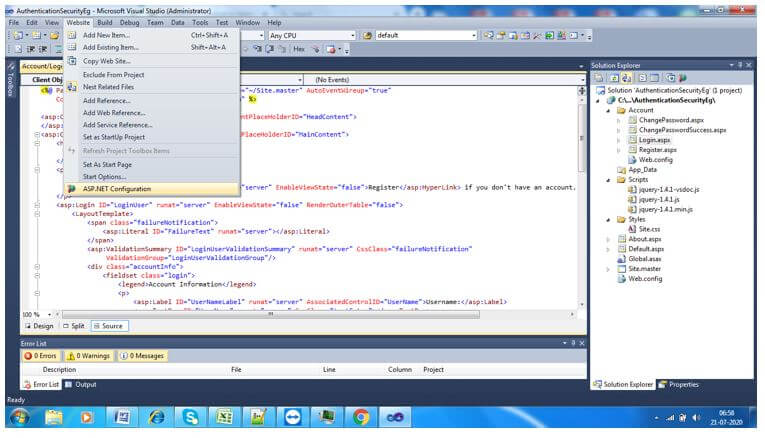Expand the About.aspx node
Viewport: 765px width, 438px height.
click(x=608, y=239)
